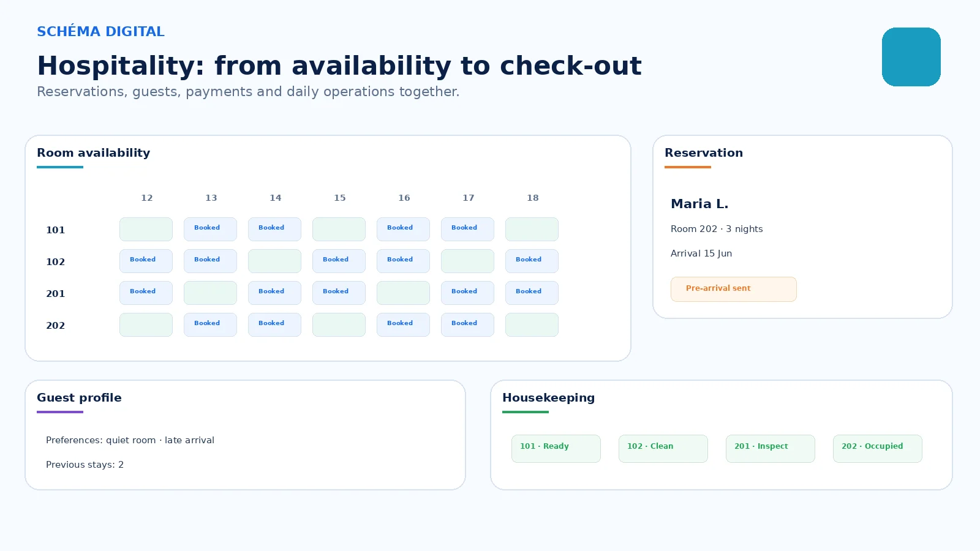
Task: Click the Booked cell for room 201 on 17
Action: click(x=467, y=293)
